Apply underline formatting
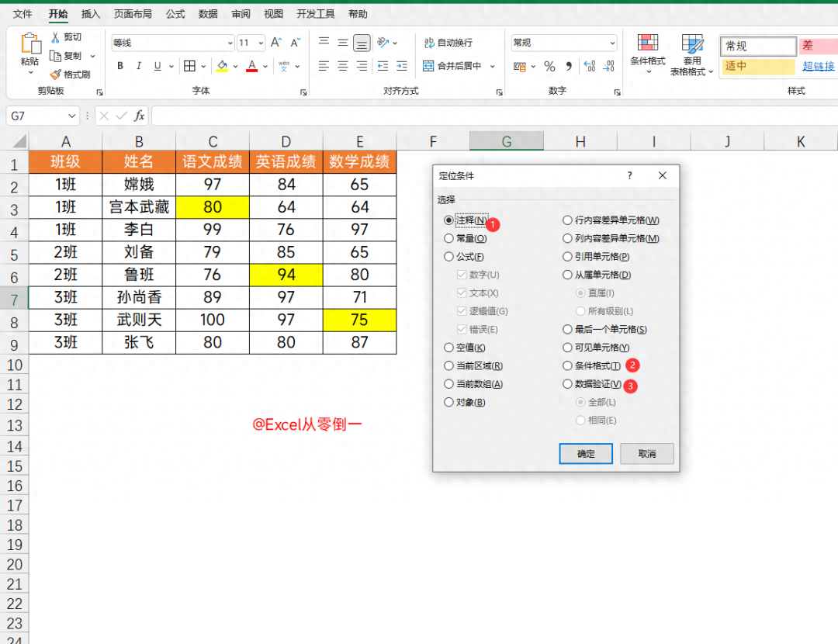 pos(157,66)
